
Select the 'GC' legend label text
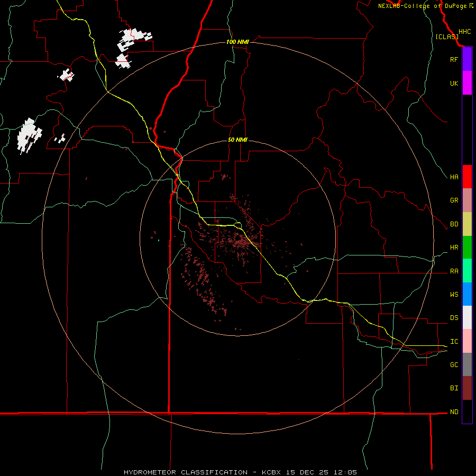[x=454, y=365]
